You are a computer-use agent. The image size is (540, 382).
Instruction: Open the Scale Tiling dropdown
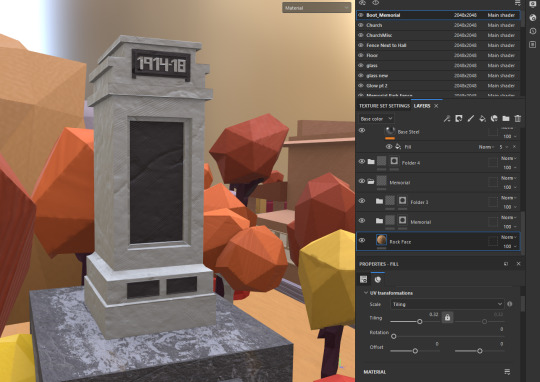tap(447, 304)
